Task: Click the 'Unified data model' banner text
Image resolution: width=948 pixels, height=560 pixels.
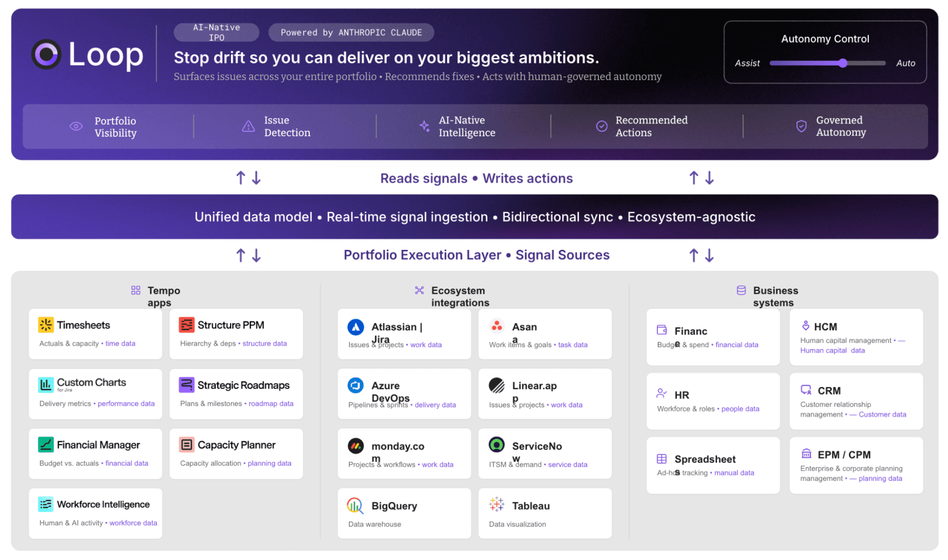Action: (253, 217)
